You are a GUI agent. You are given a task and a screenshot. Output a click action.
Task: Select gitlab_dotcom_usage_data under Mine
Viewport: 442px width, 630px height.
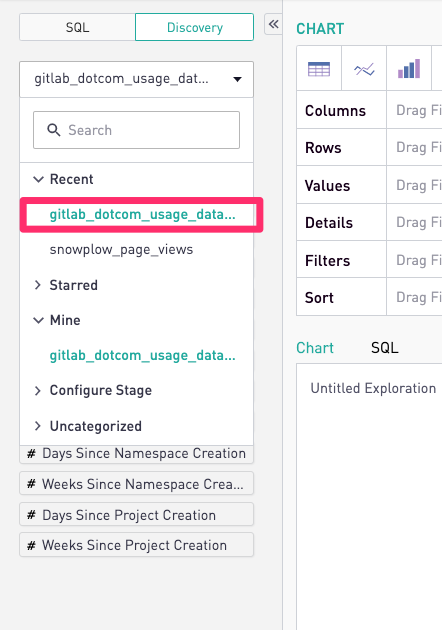(x=142, y=356)
